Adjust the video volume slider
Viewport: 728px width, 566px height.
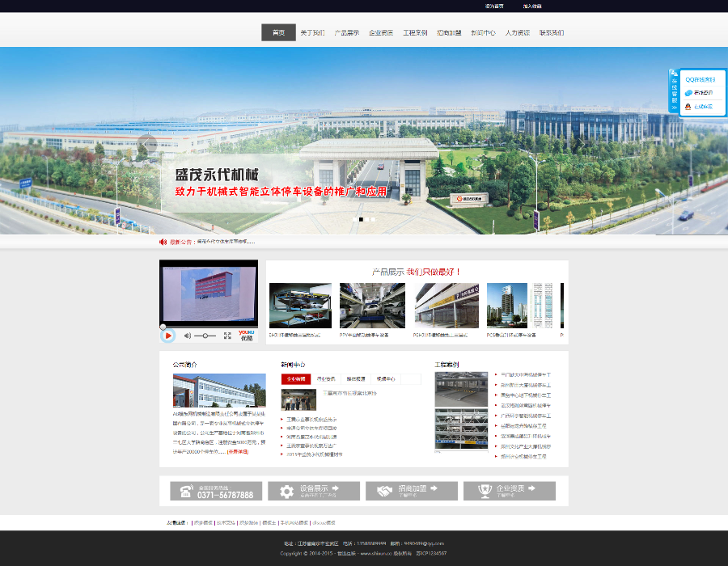pos(205,336)
